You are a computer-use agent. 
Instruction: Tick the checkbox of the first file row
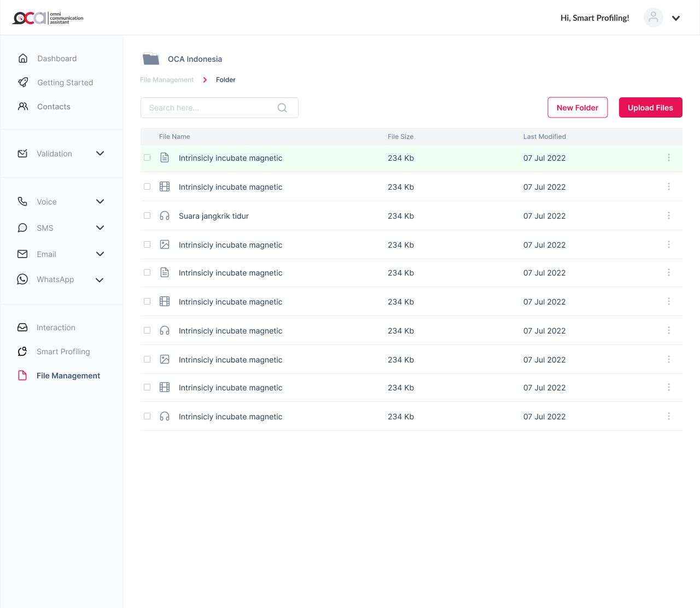tap(147, 157)
